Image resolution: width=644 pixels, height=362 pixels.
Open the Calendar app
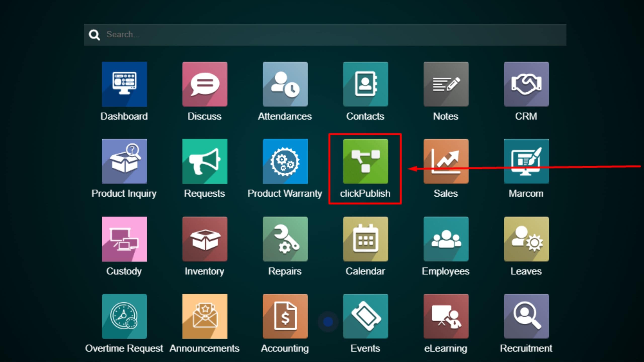366,239
